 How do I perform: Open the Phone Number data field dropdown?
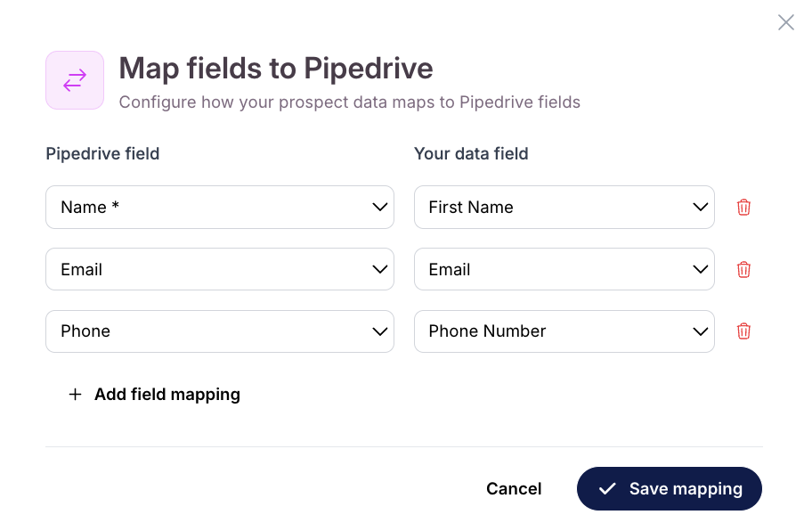564,331
